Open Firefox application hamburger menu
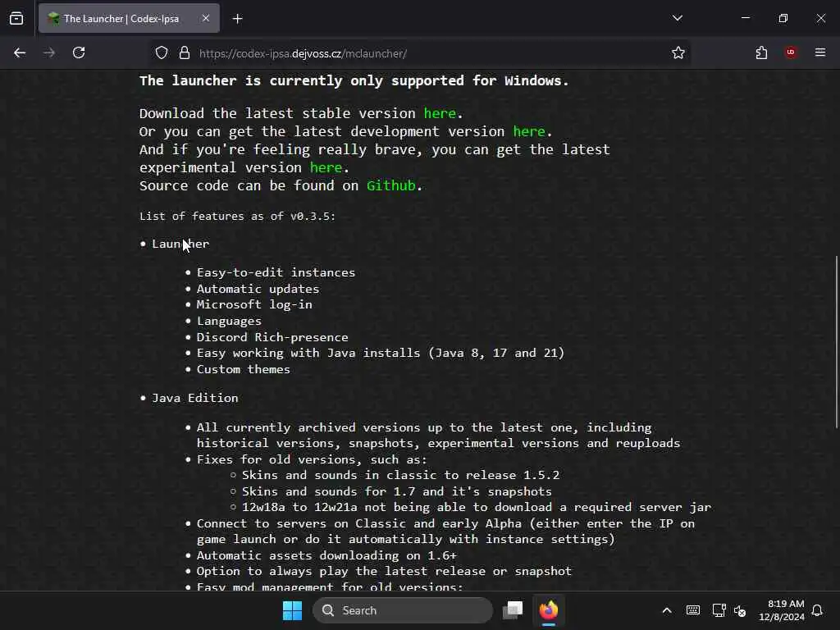840x630 pixels. (x=820, y=52)
